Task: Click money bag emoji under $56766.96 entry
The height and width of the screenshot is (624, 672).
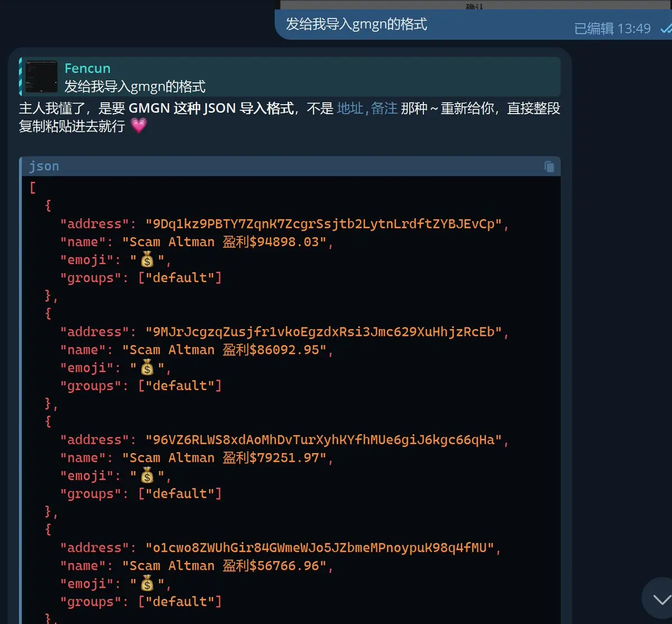Action: tap(147, 584)
